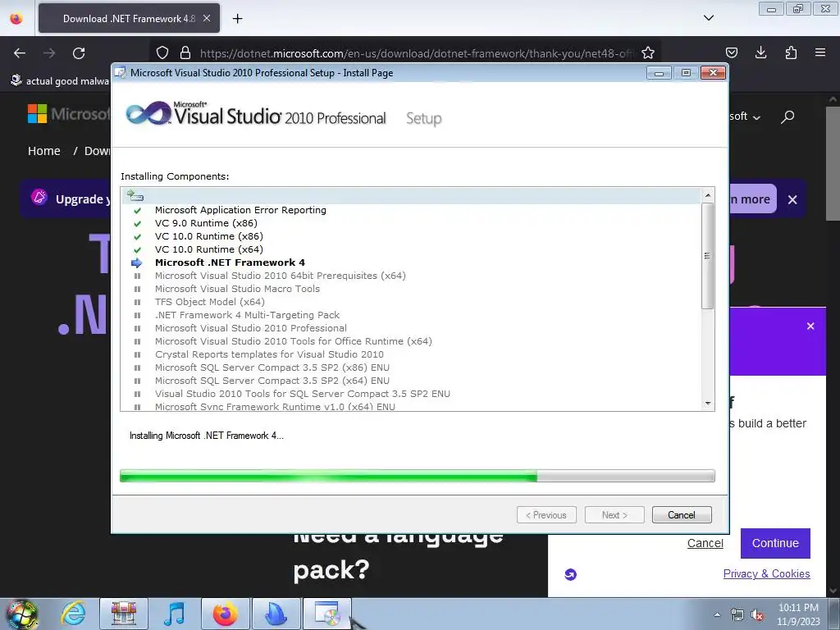Viewport: 840px width, 630px height.
Task: Bookmark this page with the star icon
Action: 648,52
